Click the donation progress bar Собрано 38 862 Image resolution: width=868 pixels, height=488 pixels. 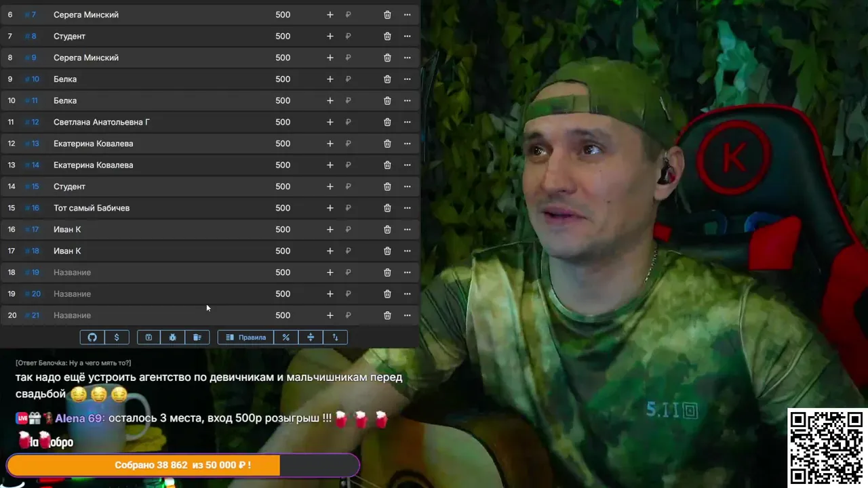tap(183, 465)
